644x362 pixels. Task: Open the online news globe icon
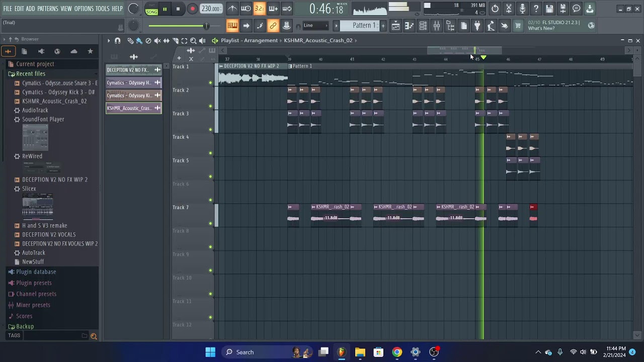click(x=591, y=26)
